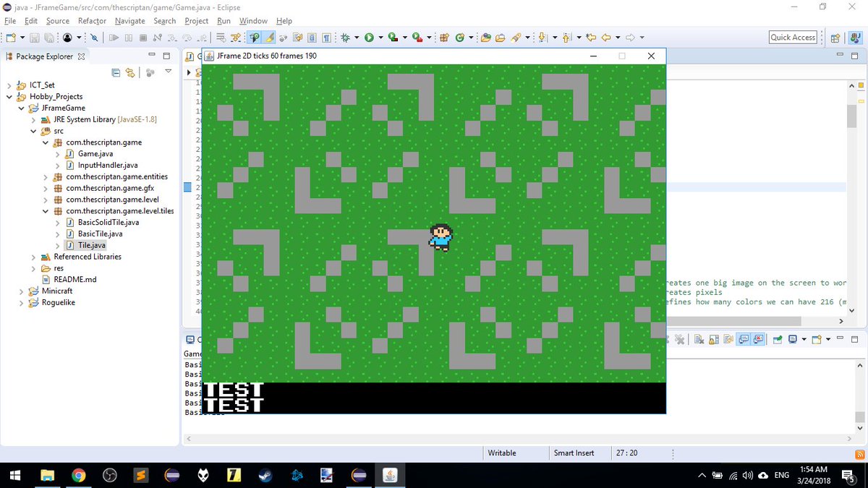Open the Windows Start menu
This screenshot has width=868, height=488.
click(15, 475)
